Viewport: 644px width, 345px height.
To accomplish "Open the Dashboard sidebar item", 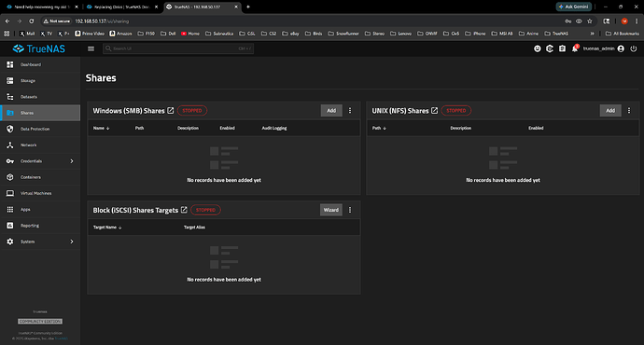I will point(40,64).
